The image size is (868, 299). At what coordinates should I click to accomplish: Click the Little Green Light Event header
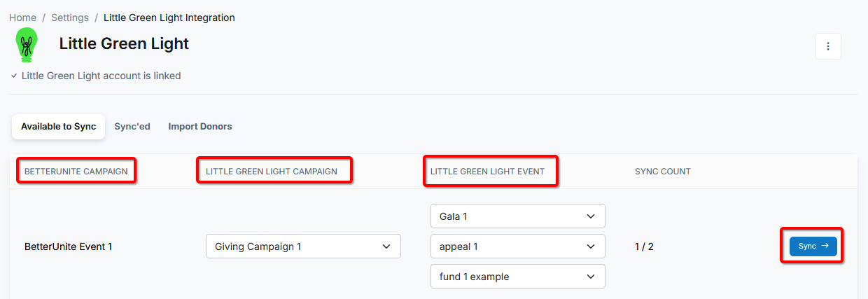pos(487,172)
